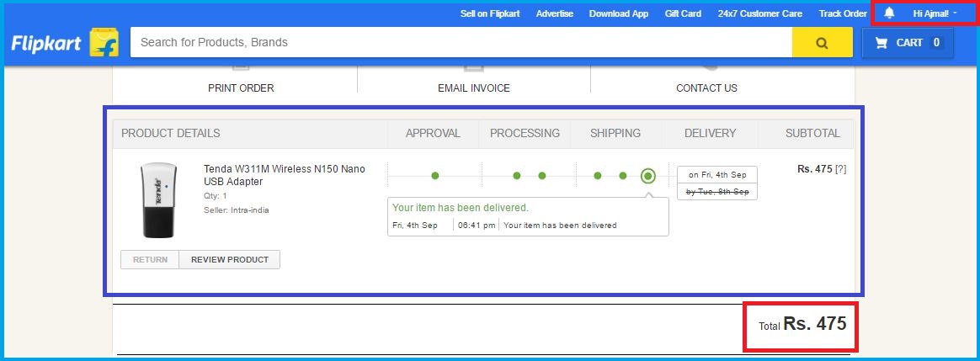Click the SUBTOTAL column header
980x361 pixels.
pyautogui.click(x=812, y=133)
